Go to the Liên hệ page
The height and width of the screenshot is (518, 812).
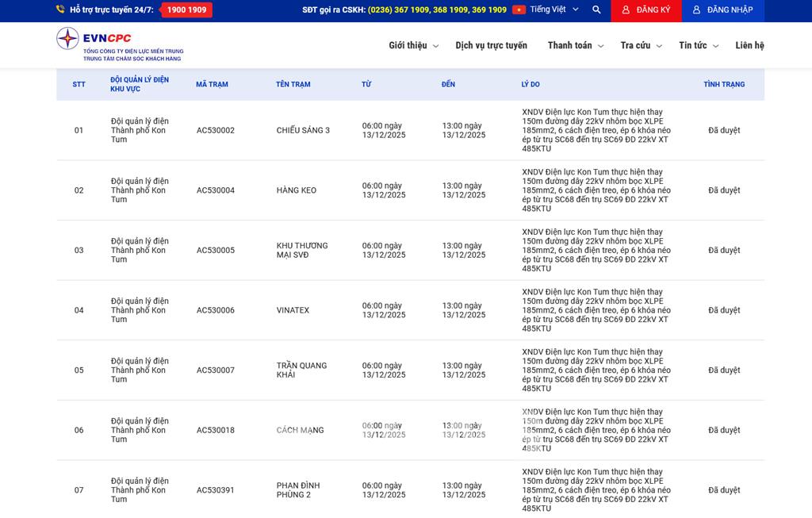pyautogui.click(x=749, y=46)
